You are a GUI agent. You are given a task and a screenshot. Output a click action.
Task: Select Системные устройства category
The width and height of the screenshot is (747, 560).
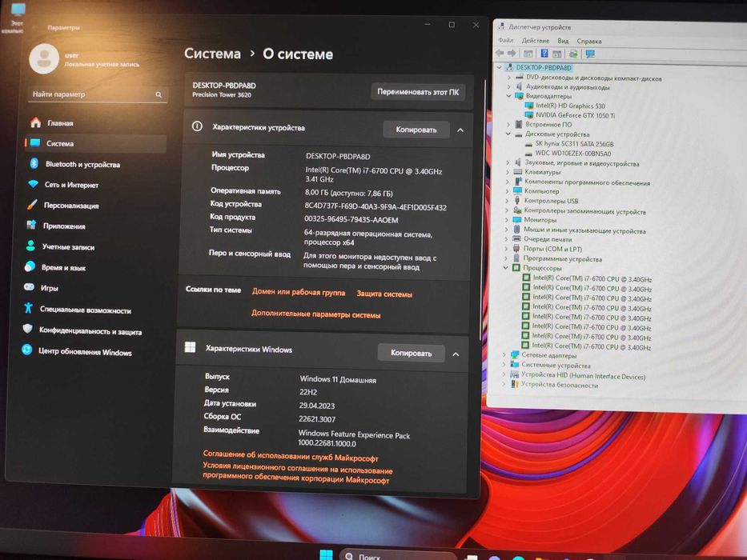point(556,366)
